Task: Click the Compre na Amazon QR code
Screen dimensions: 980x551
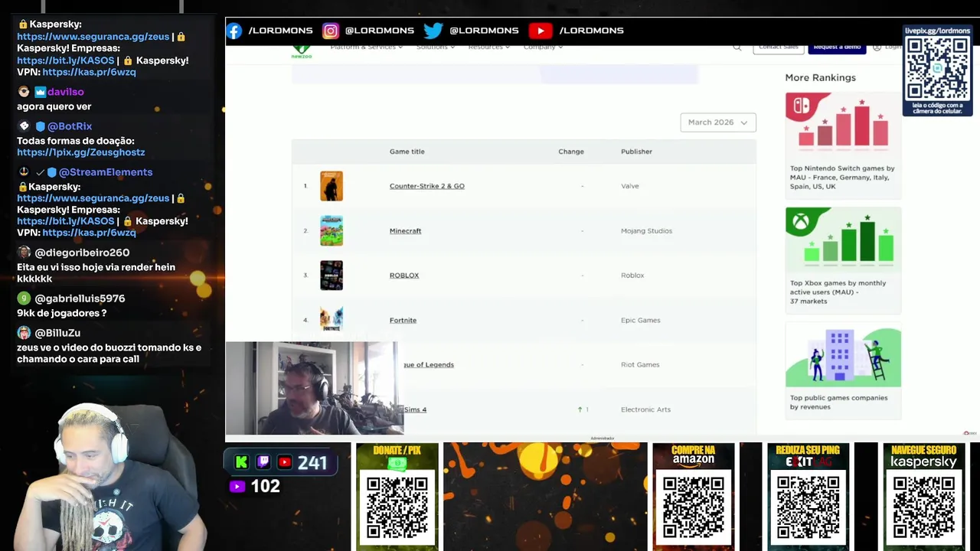Action: [694, 507]
